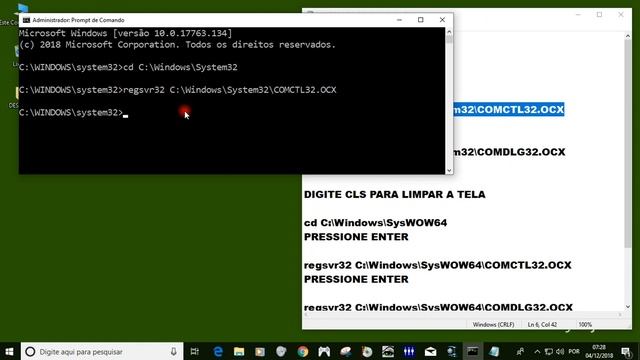The height and width of the screenshot is (360, 640).
Task: Open Task View from the taskbar
Action: pos(195,351)
